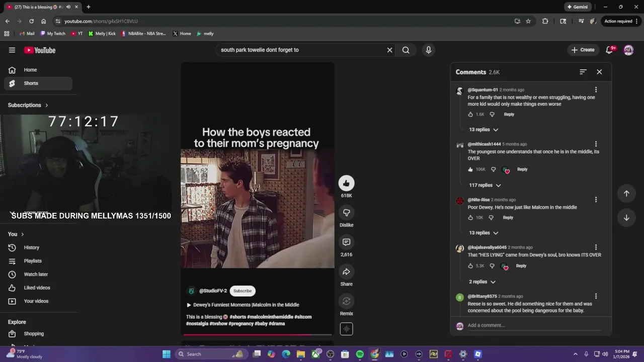
Task: Like @kajalsavaliya6045's comment
Action: click(471, 266)
